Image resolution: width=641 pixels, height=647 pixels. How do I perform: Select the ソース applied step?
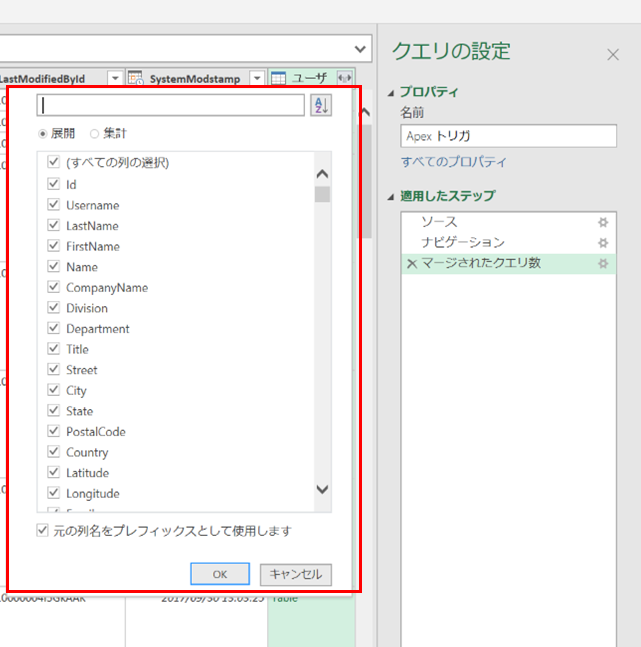point(509,222)
